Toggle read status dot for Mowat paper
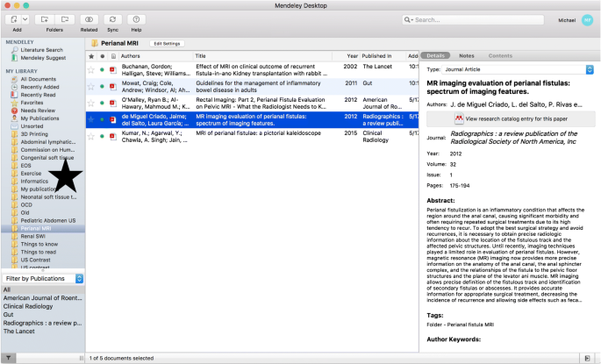 pyautogui.click(x=102, y=86)
